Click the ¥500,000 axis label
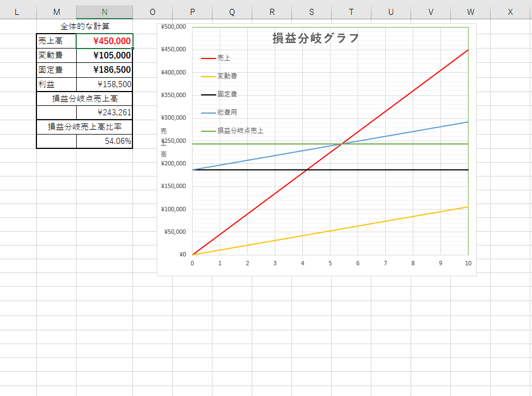The height and width of the screenshot is (396, 532). point(173,26)
